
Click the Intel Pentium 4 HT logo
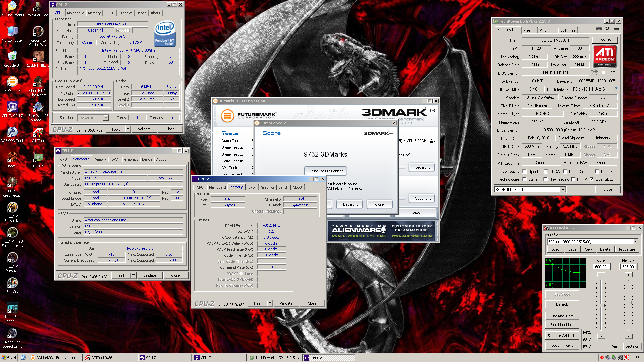click(x=164, y=34)
